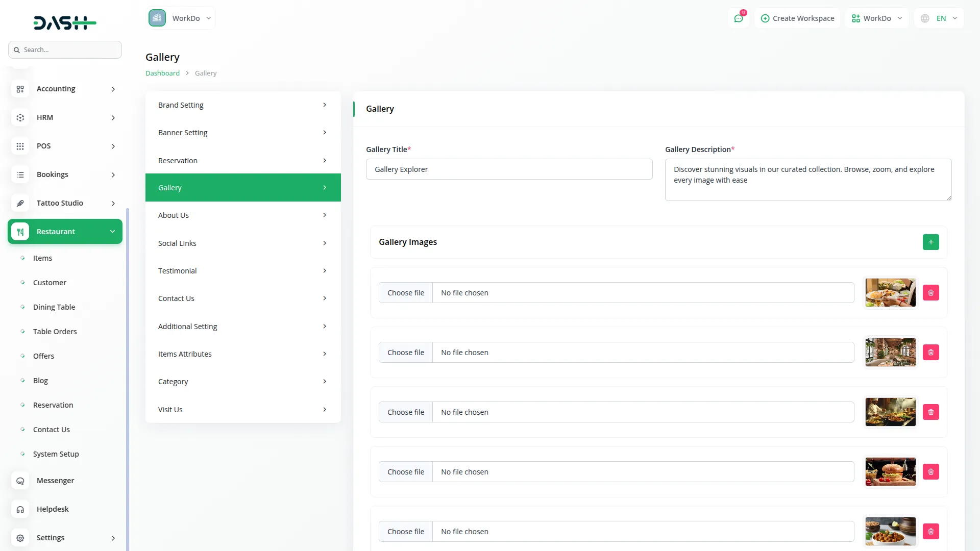
Task: Click the sidebar scrollbar
Action: (x=128, y=357)
